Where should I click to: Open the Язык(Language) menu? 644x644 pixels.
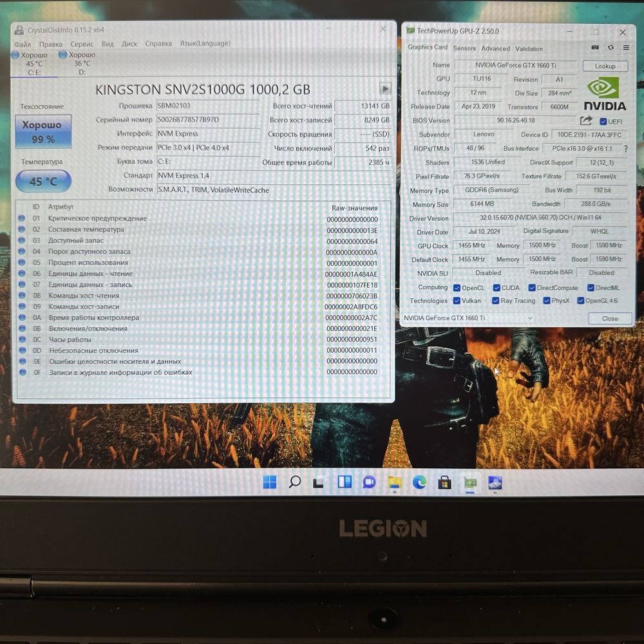(205, 43)
